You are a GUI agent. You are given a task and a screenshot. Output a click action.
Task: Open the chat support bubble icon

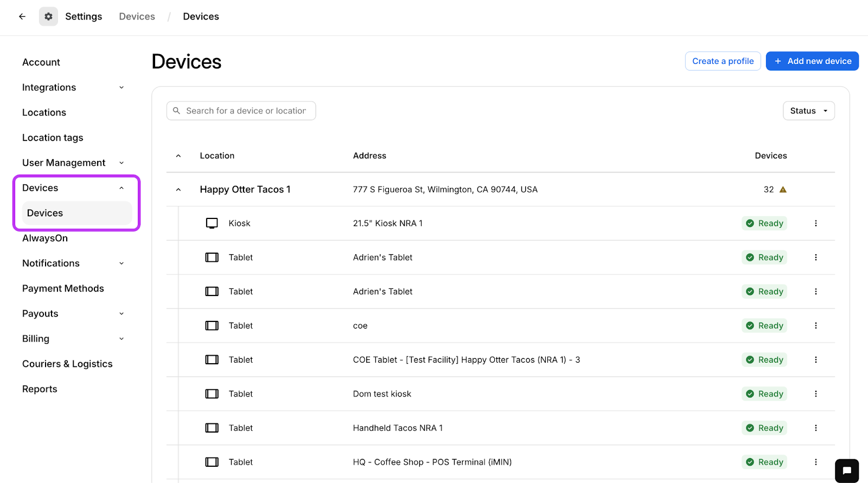(847, 471)
